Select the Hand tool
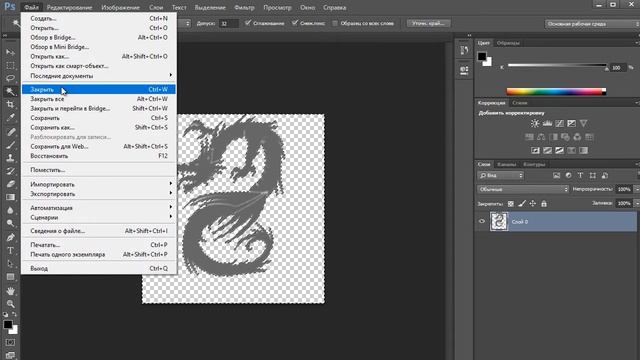This screenshot has width=640, height=360. click(x=10, y=291)
